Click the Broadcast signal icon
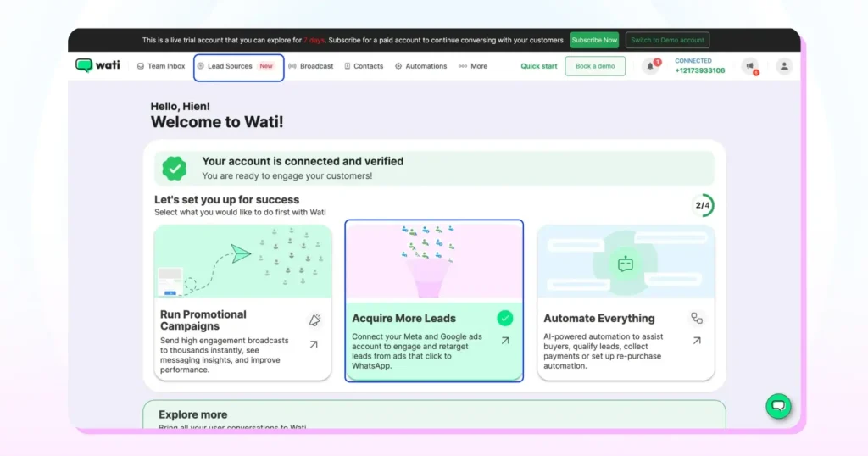This screenshot has width=868, height=456. pos(292,66)
